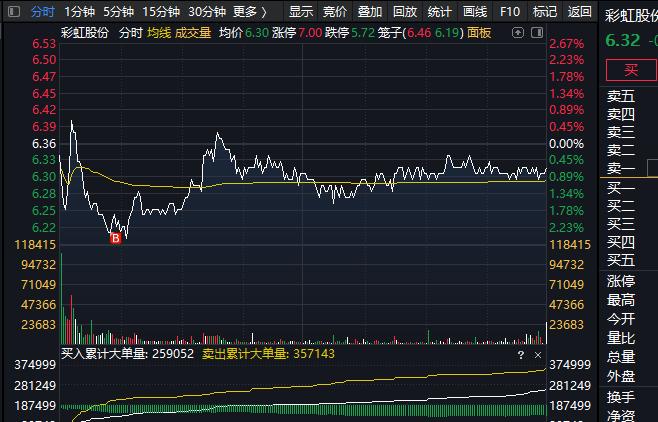Toggle the 叠加 overlay option
658x422 pixels.
370,12
